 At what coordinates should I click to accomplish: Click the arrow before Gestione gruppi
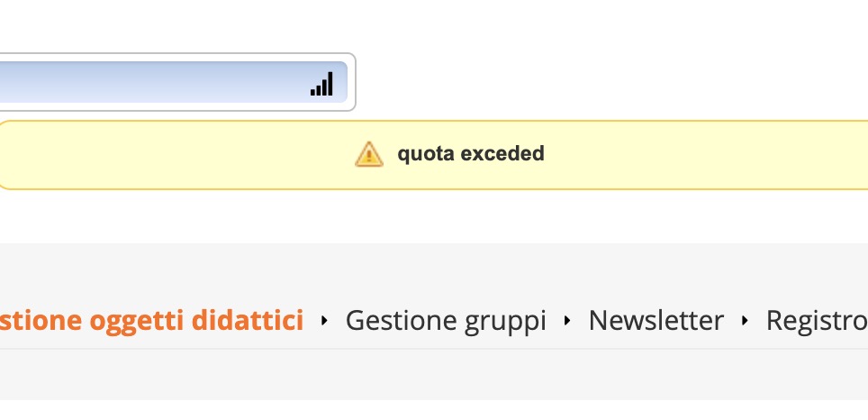click(x=325, y=320)
